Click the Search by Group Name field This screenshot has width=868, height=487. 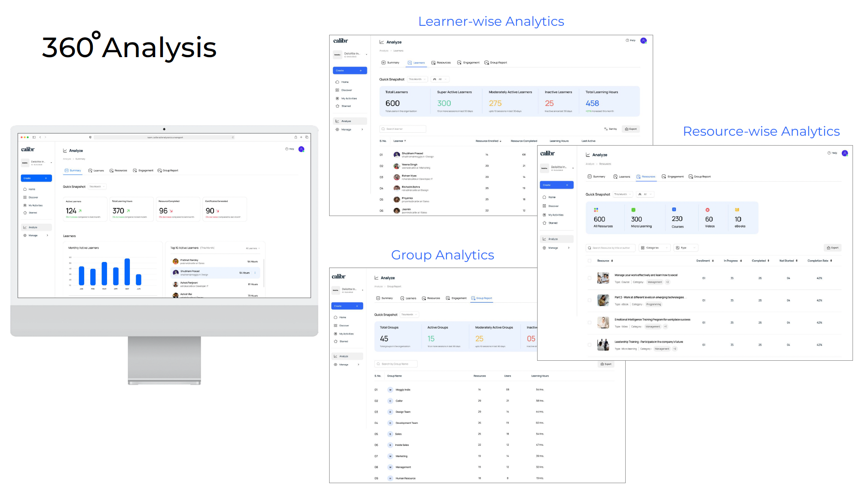pyautogui.click(x=396, y=364)
